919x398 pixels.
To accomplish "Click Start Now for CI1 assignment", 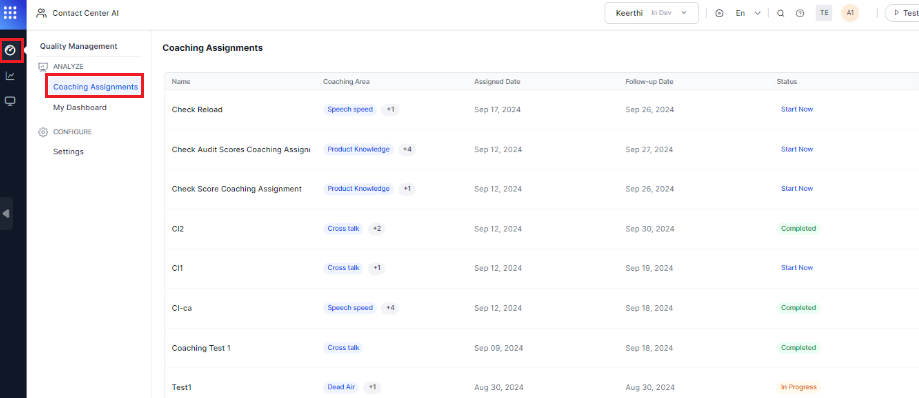I will [797, 268].
